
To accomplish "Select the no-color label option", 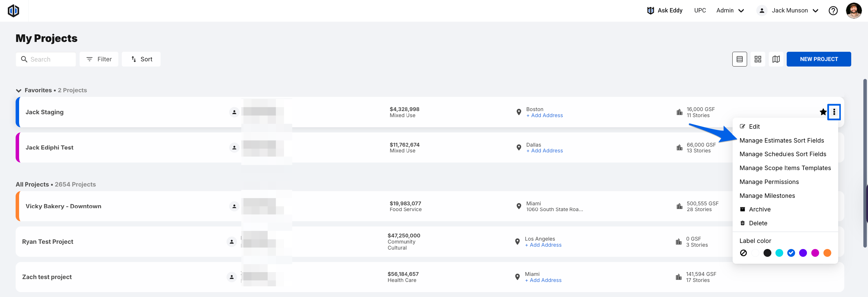I will pyautogui.click(x=743, y=253).
